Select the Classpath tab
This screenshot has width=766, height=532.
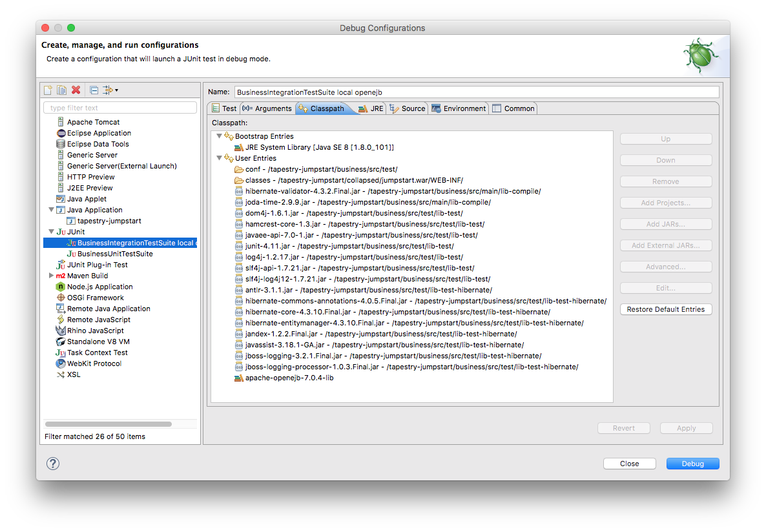(322, 108)
